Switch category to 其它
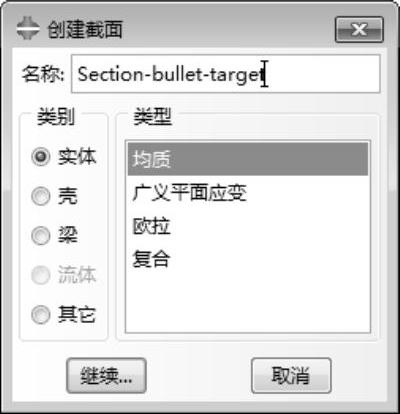This screenshot has height=414, width=400. click(41, 315)
